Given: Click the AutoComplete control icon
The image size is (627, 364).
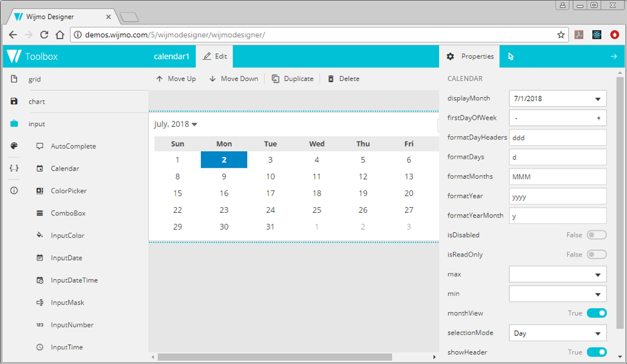Looking at the screenshot, I should point(39,146).
